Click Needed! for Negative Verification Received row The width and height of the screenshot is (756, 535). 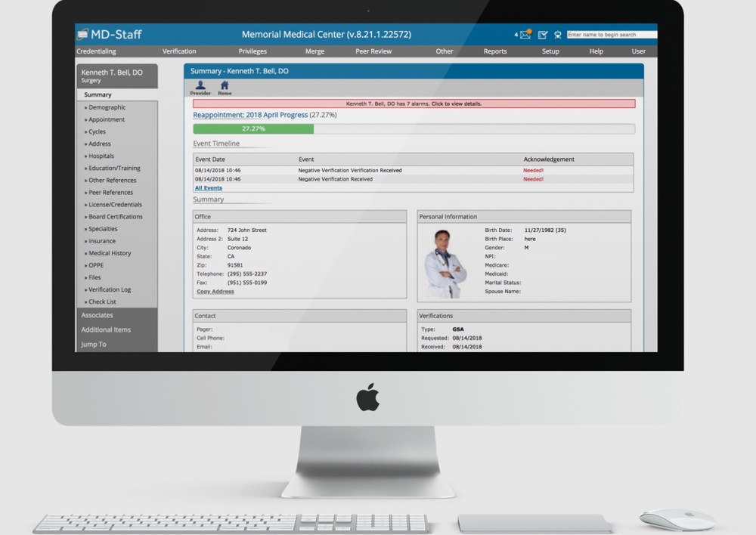[x=533, y=179]
